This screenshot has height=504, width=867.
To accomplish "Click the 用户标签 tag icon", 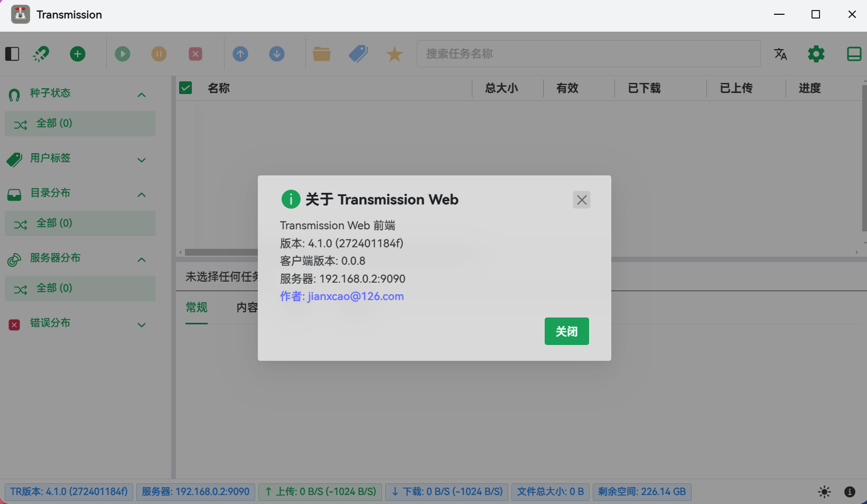I will (14, 160).
